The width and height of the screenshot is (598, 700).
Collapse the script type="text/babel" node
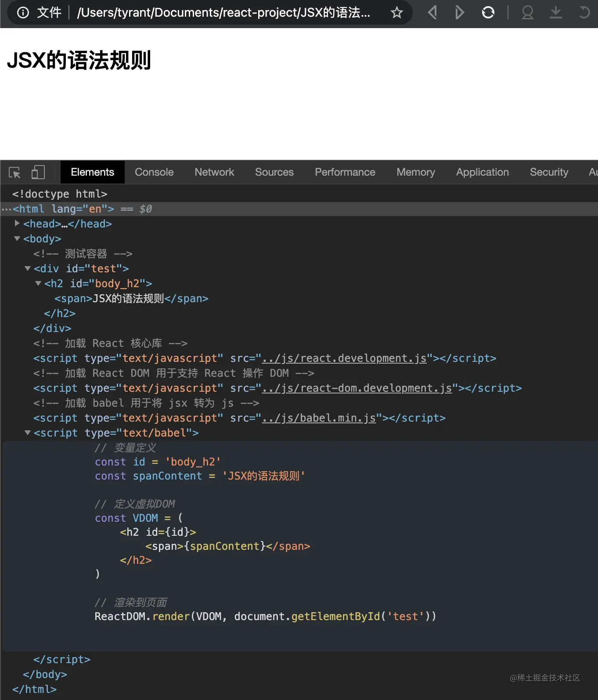[28, 433]
